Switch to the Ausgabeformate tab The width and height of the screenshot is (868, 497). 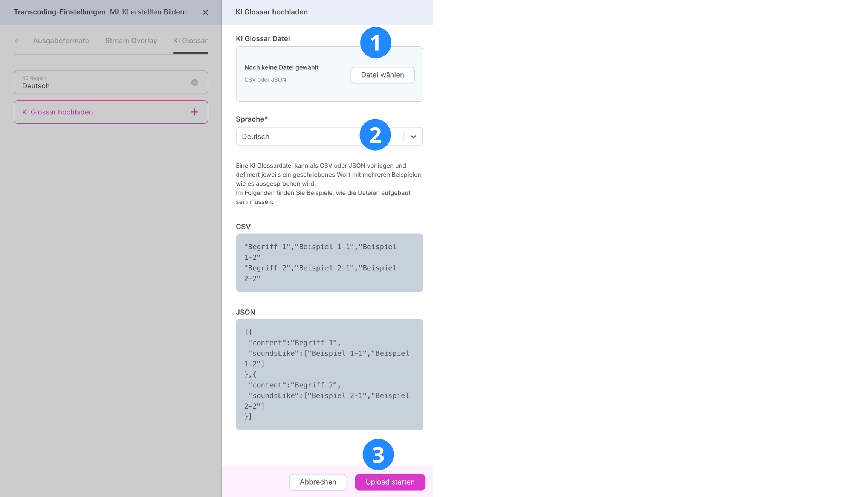pyautogui.click(x=61, y=41)
